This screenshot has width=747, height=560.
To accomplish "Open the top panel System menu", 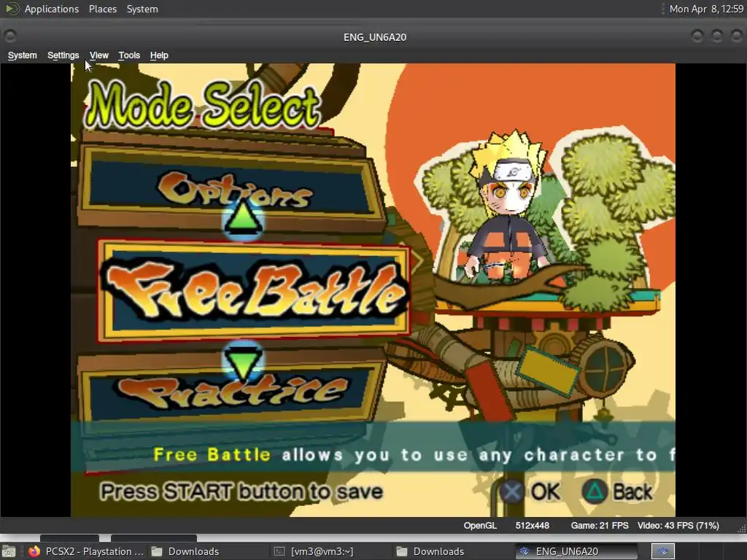I will 142,9.
